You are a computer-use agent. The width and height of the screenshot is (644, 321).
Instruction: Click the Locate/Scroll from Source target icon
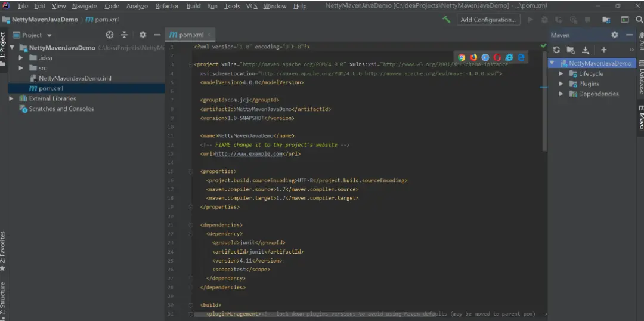pos(110,35)
